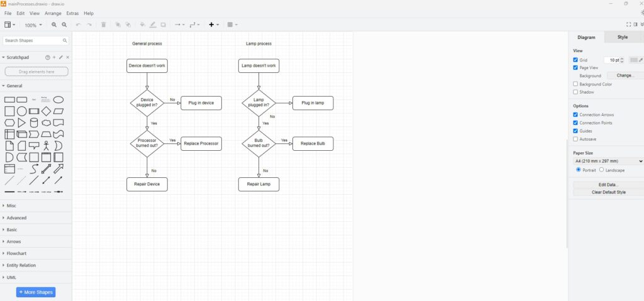Image resolution: width=644 pixels, height=301 pixels.
Task: Click the To Back toolbar icon
Action: coord(128,25)
